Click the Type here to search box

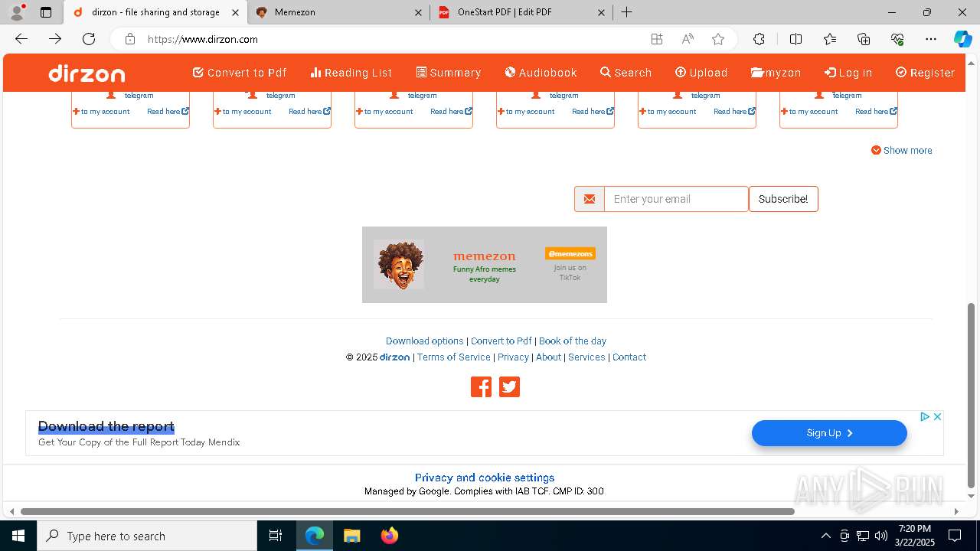coord(147,536)
